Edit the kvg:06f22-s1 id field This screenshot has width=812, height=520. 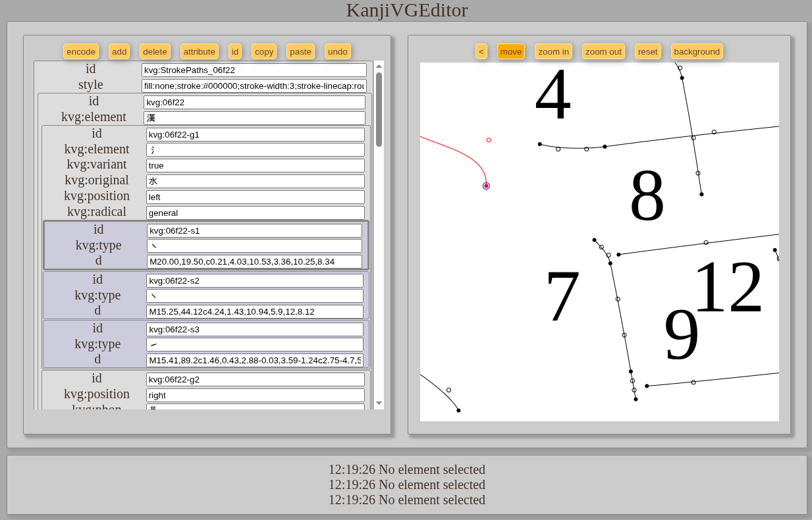[x=254, y=230]
